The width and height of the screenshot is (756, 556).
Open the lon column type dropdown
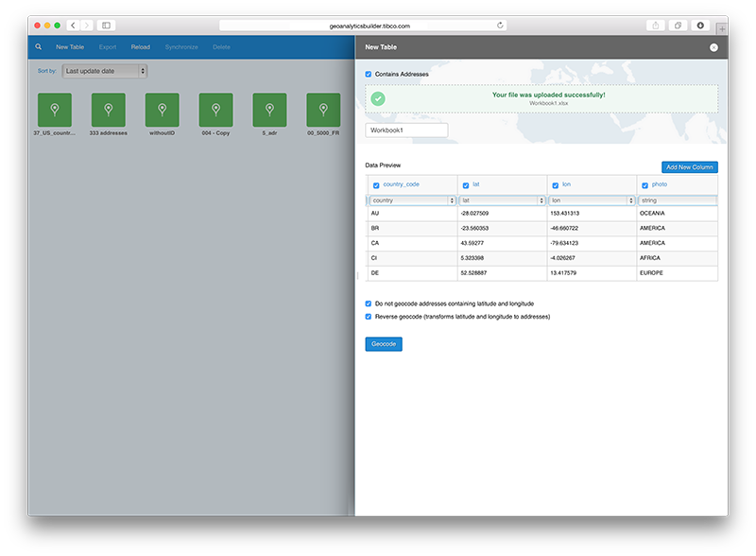[x=591, y=200]
